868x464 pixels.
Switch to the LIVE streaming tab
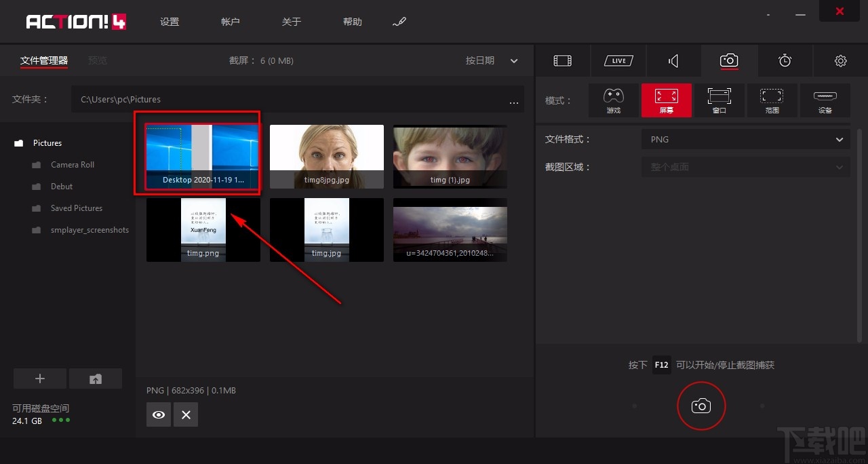(x=618, y=61)
